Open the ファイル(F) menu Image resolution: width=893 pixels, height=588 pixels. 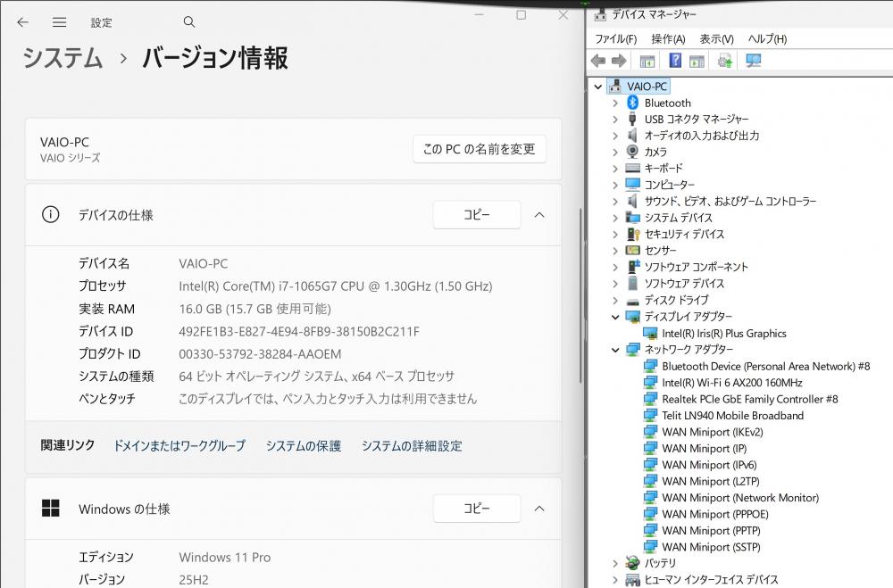(x=615, y=38)
